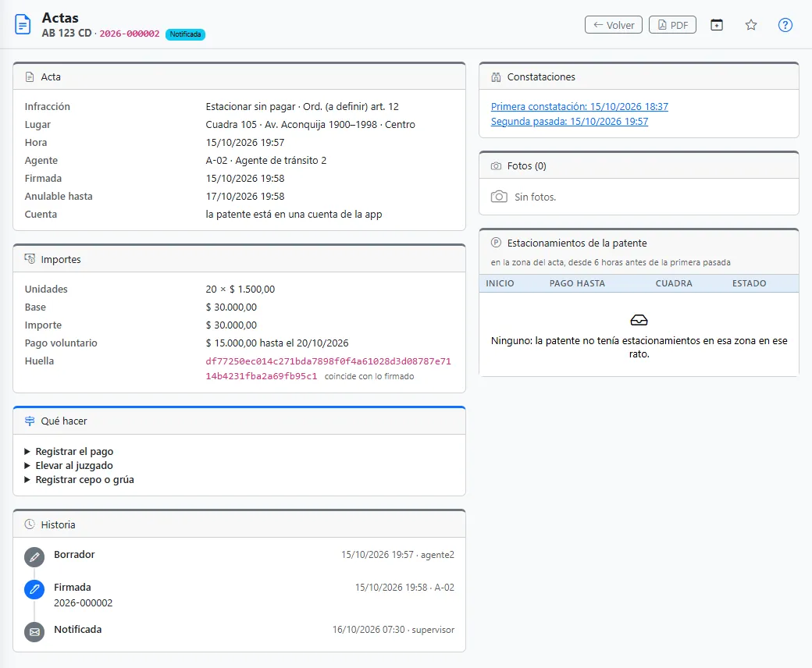Go back with the Volver button
812x668 pixels.
pyautogui.click(x=614, y=25)
